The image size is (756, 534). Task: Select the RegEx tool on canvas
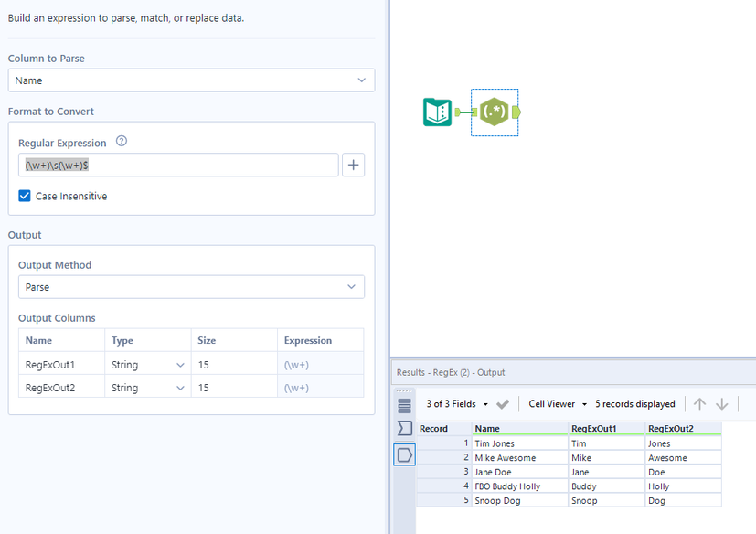pos(495,112)
